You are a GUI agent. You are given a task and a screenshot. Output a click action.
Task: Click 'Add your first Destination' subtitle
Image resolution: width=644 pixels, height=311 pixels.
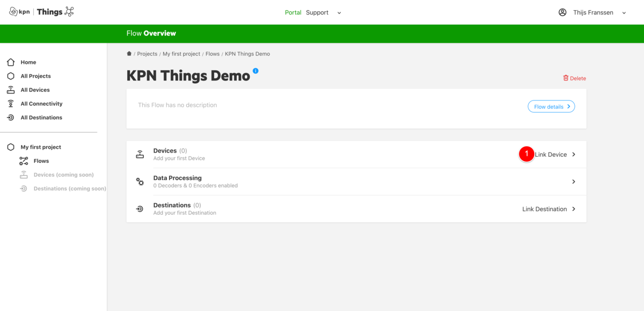(x=185, y=213)
